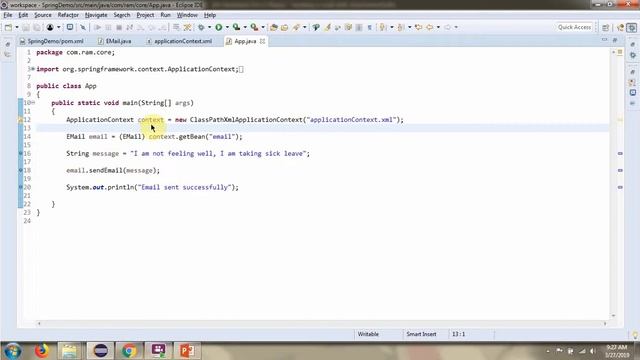640x360 pixels.
Task: Click the Resume debug icon
Action: pyautogui.click(x=98, y=27)
